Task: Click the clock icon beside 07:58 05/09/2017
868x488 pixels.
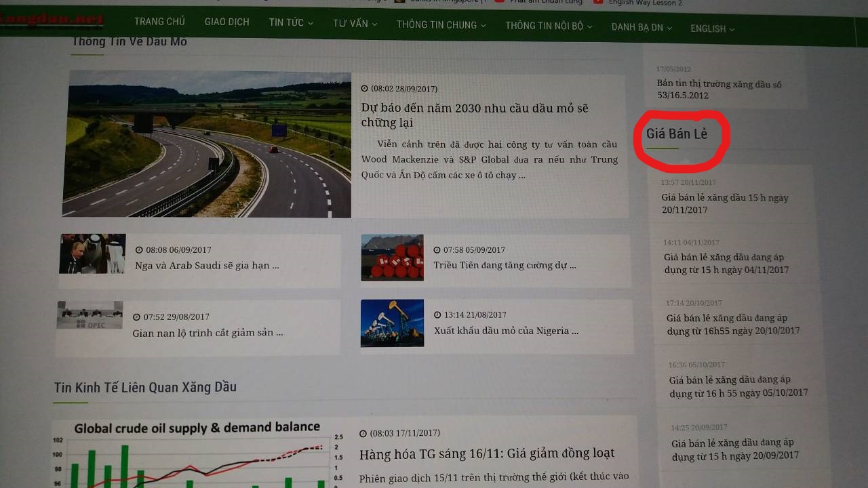Action: (x=437, y=250)
